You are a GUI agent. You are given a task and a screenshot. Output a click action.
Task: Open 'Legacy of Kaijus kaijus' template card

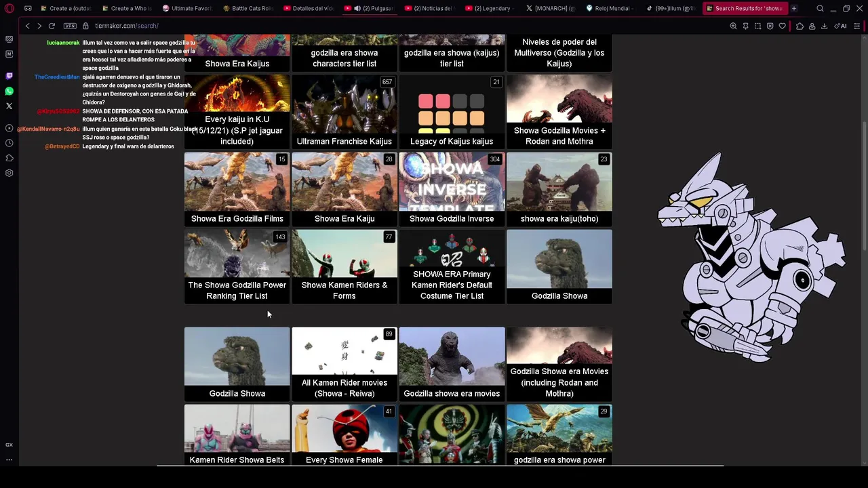tap(452, 112)
